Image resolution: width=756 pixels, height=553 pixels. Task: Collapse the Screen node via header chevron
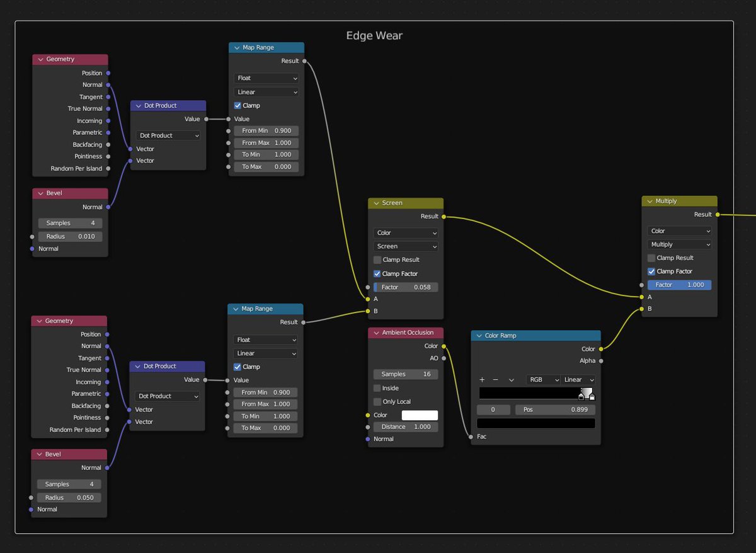[375, 203]
